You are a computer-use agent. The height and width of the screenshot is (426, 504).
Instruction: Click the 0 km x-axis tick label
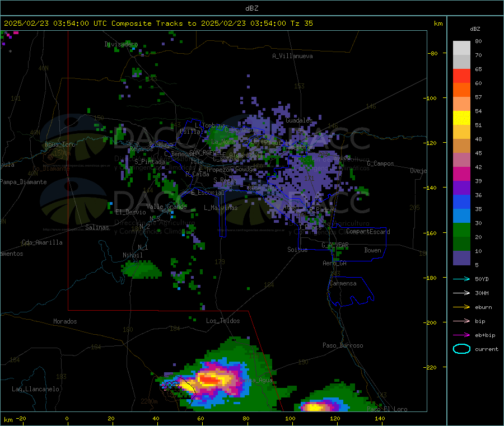click(67, 418)
